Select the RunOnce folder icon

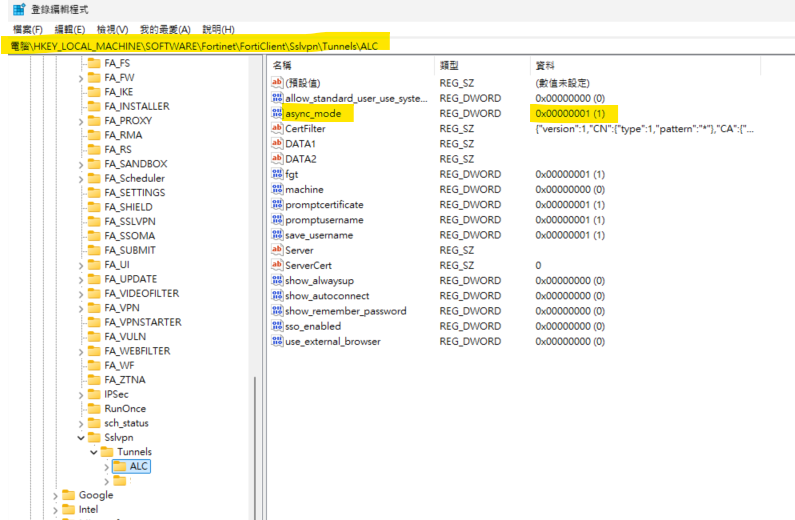coord(94,408)
